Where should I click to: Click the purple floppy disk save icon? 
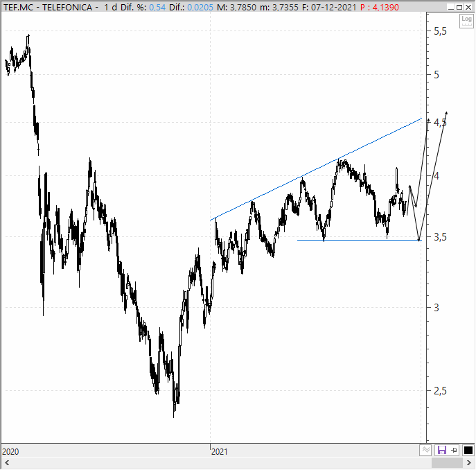pyautogui.click(x=441, y=450)
